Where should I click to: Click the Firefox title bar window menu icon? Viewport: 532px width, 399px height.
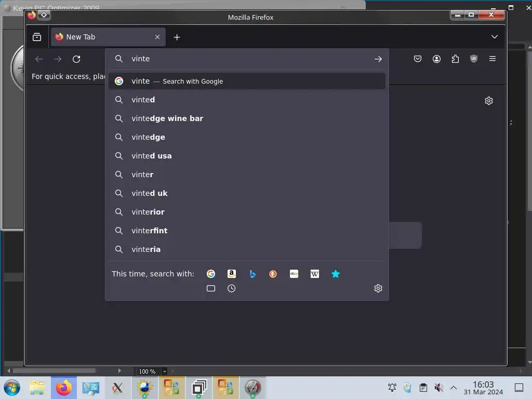click(x=32, y=15)
